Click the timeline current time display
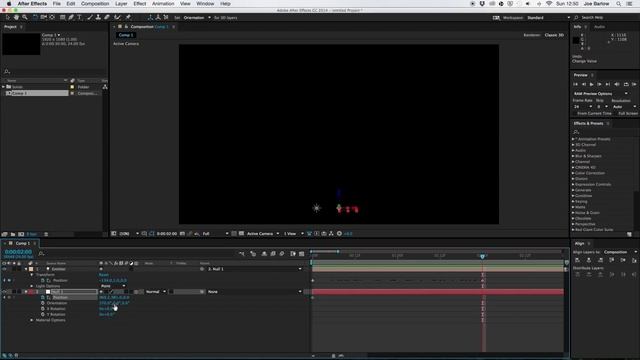Image resolution: width=640 pixels, height=360 pixels. click(x=18, y=252)
